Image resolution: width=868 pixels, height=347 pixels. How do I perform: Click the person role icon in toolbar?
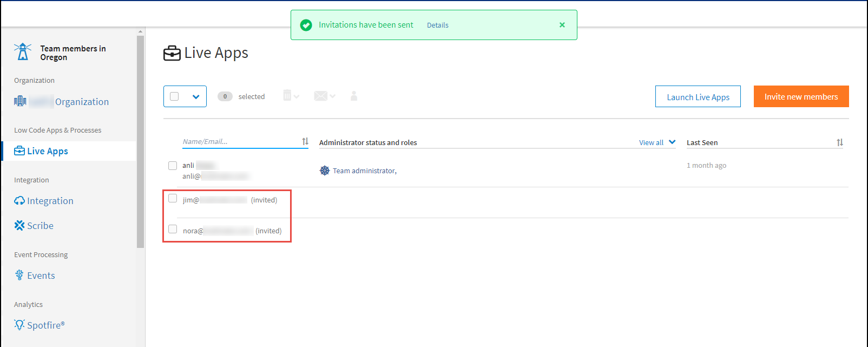[354, 96]
